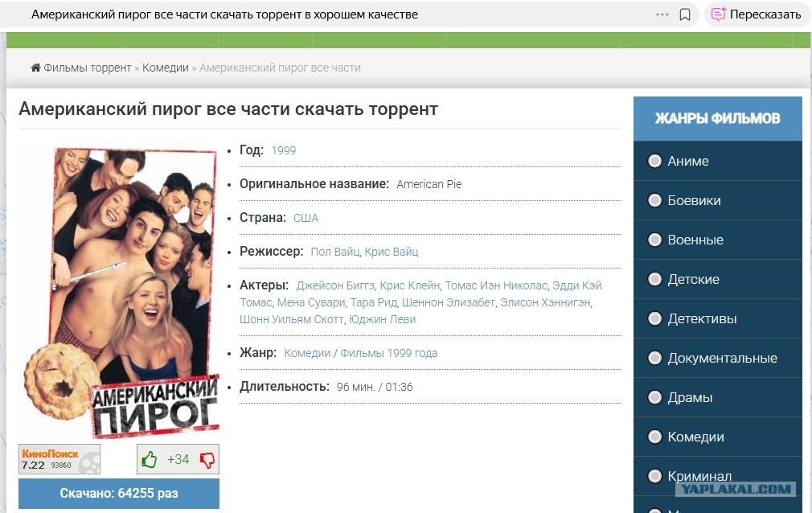Click the thumbs-down dislike icon
The image size is (812, 513).
(x=207, y=460)
